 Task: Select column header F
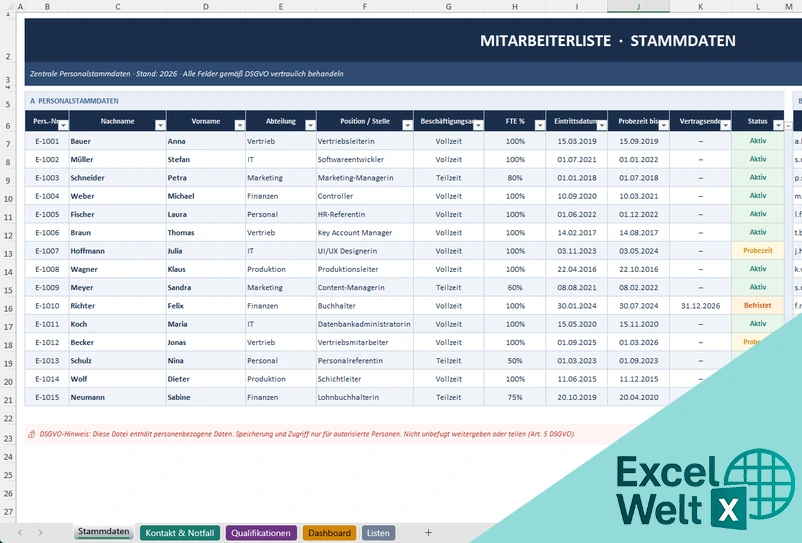(365, 6)
